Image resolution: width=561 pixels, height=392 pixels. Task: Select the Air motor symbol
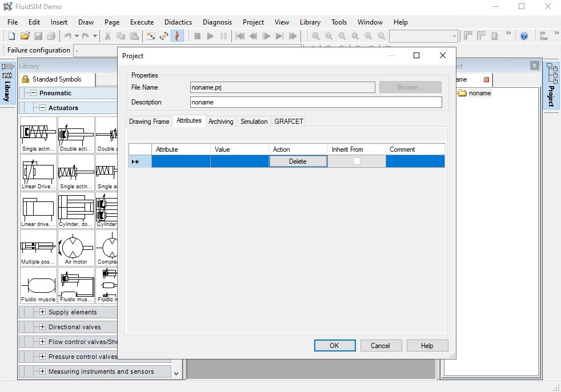coord(76,248)
